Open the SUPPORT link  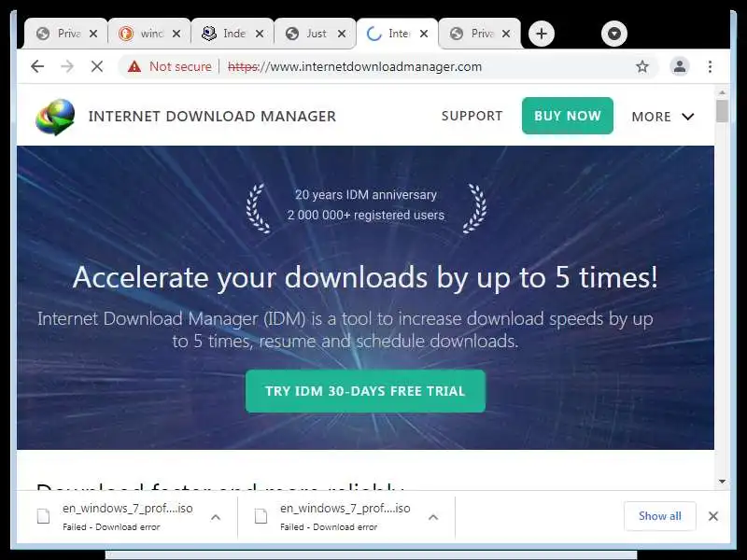472,116
